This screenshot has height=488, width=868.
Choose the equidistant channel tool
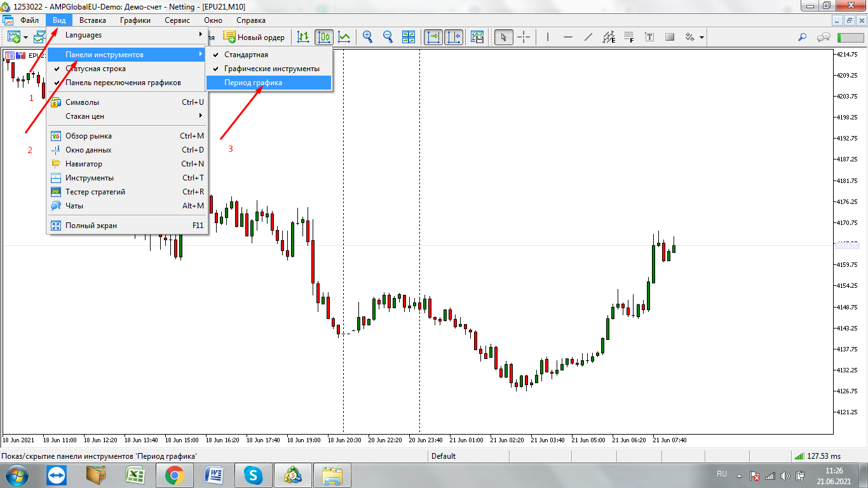pos(609,37)
